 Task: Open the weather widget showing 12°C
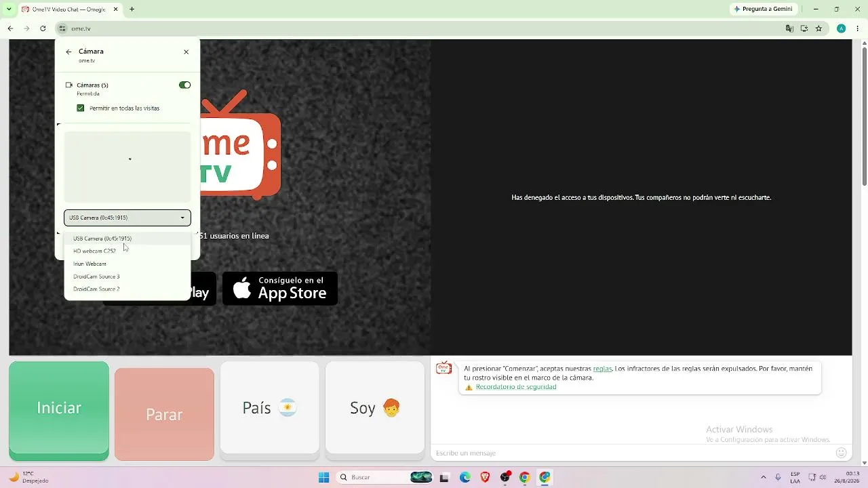click(30, 477)
